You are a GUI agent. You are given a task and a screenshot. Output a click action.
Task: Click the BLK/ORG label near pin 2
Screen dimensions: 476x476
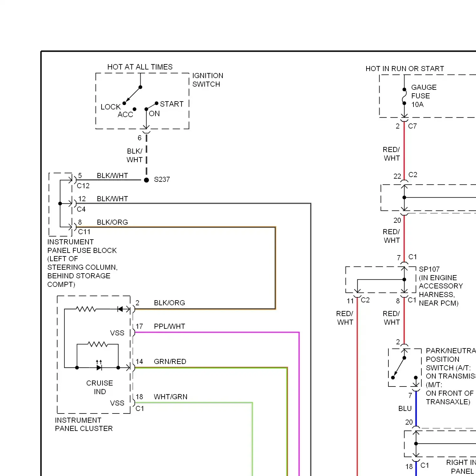click(169, 303)
